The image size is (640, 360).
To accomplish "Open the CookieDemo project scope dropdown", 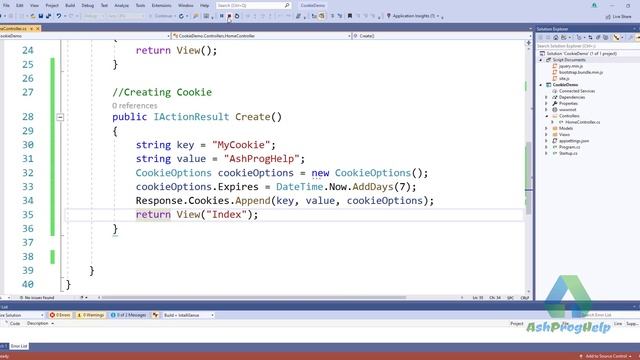I will coord(84,36).
